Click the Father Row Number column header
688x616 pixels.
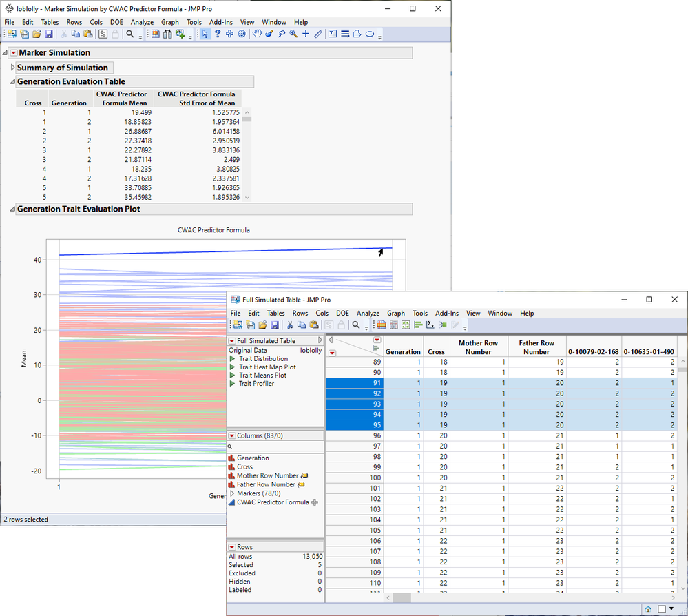(x=536, y=347)
